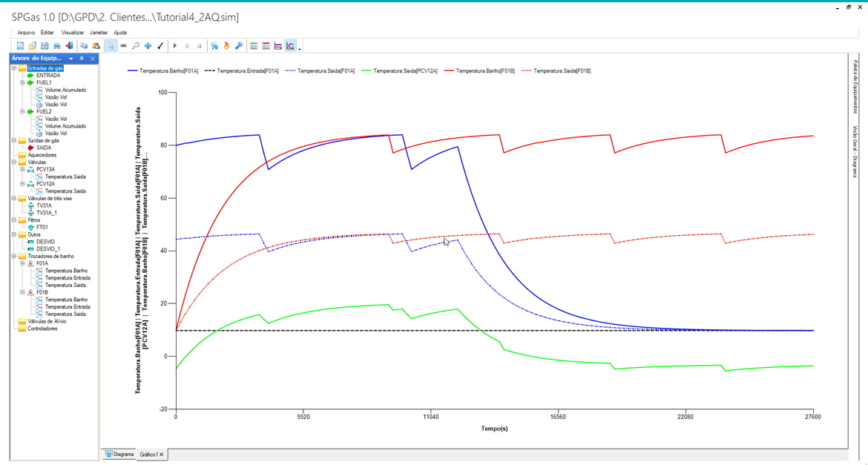The height and width of the screenshot is (465, 868).
Task: Collapse the PCV12A valve node
Action: tap(22, 184)
